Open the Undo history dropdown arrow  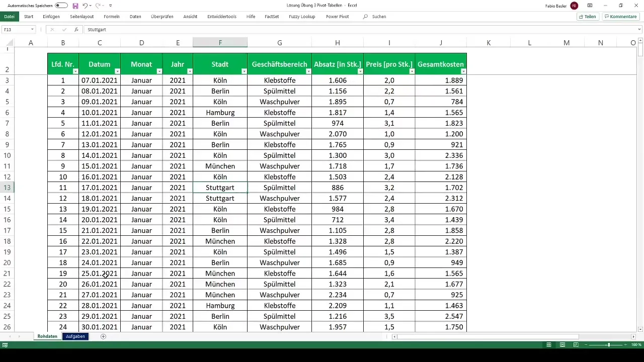click(91, 6)
